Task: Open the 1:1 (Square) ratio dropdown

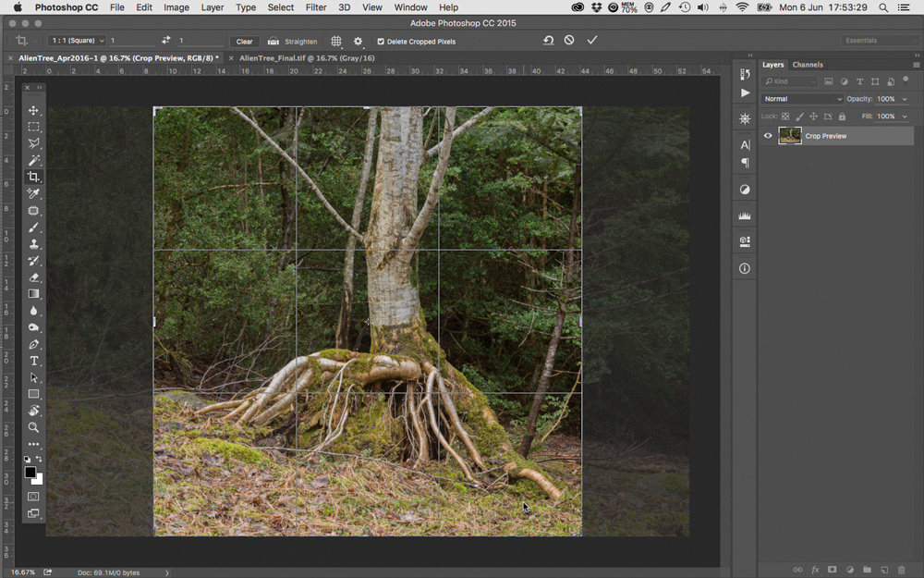Action: pyautogui.click(x=77, y=41)
